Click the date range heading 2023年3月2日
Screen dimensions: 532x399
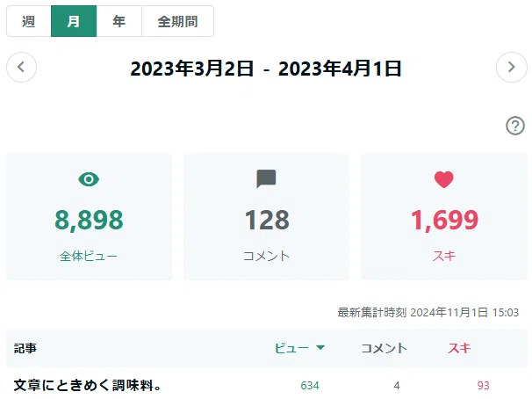(x=192, y=69)
